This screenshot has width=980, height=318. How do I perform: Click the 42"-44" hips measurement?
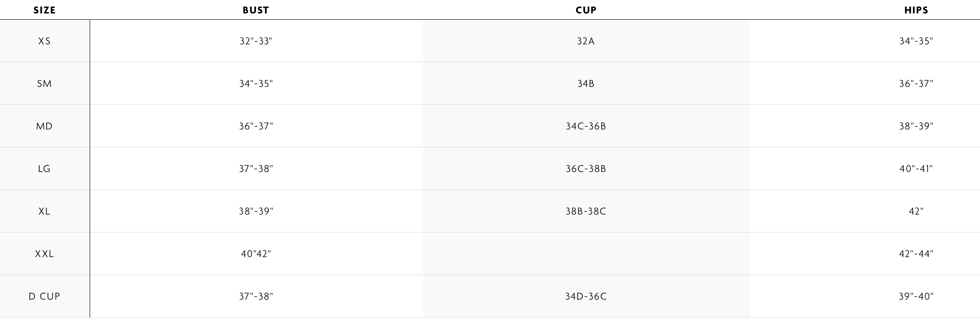pyautogui.click(x=916, y=254)
